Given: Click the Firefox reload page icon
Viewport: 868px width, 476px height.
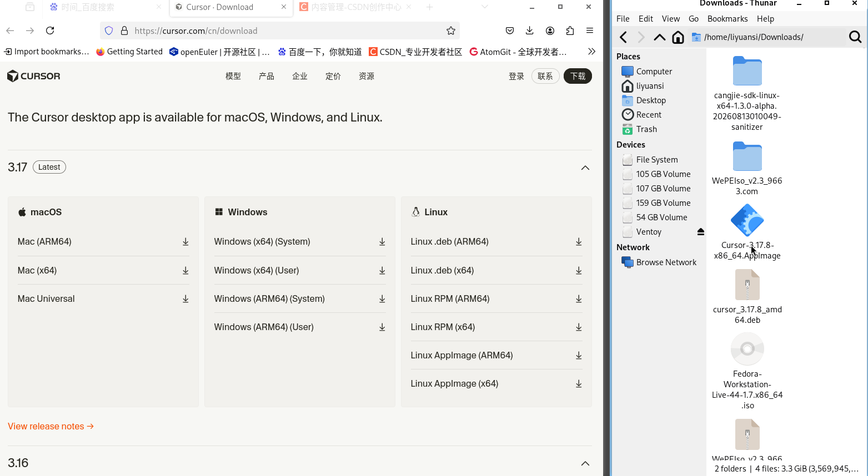Looking at the screenshot, I should (x=50, y=31).
